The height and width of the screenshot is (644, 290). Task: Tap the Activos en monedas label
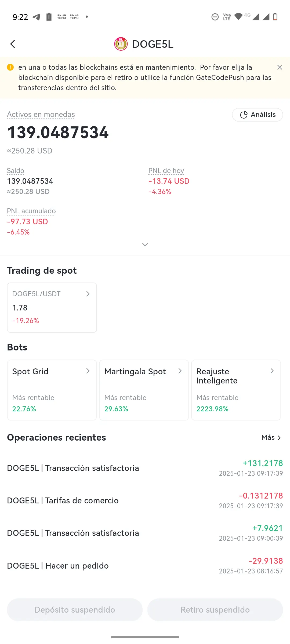[41, 115]
